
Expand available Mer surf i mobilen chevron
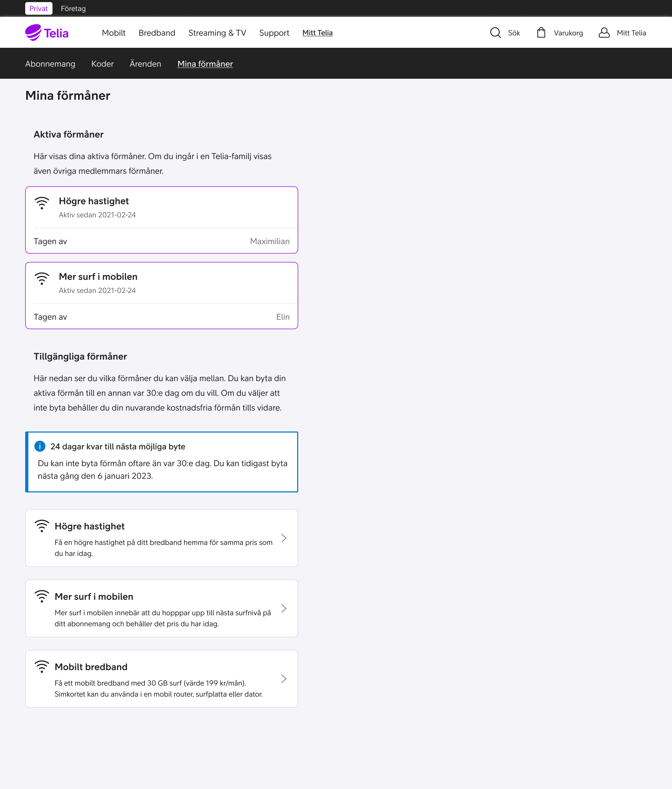(x=284, y=608)
